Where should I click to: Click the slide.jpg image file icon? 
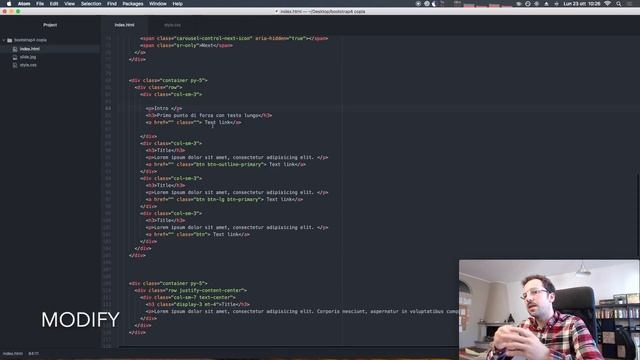pyautogui.click(x=15, y=57)
